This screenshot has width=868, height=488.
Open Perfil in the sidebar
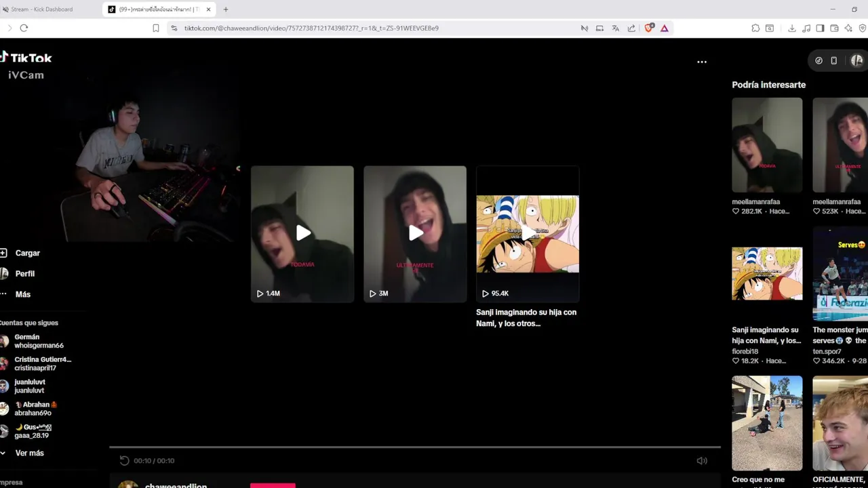[18, 274]
